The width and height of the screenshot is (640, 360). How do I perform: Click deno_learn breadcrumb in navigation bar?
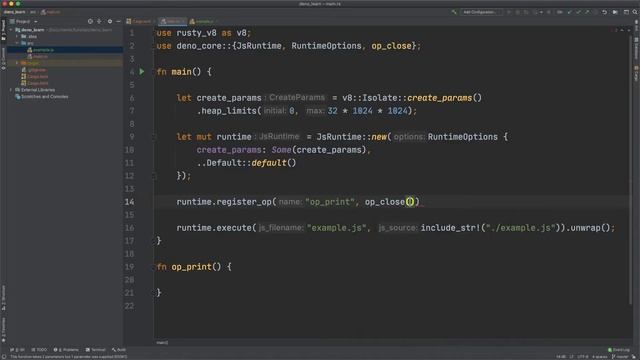tap(15, 12)
